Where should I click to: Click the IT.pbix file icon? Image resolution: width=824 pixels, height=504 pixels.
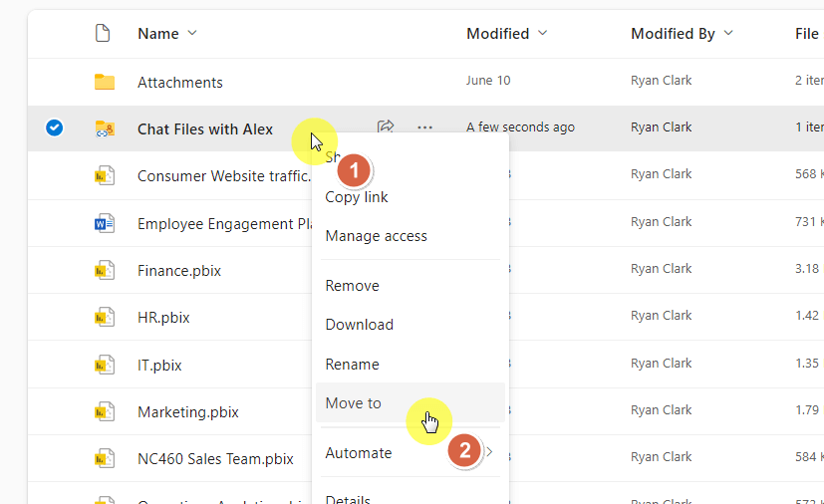point(105,365)
